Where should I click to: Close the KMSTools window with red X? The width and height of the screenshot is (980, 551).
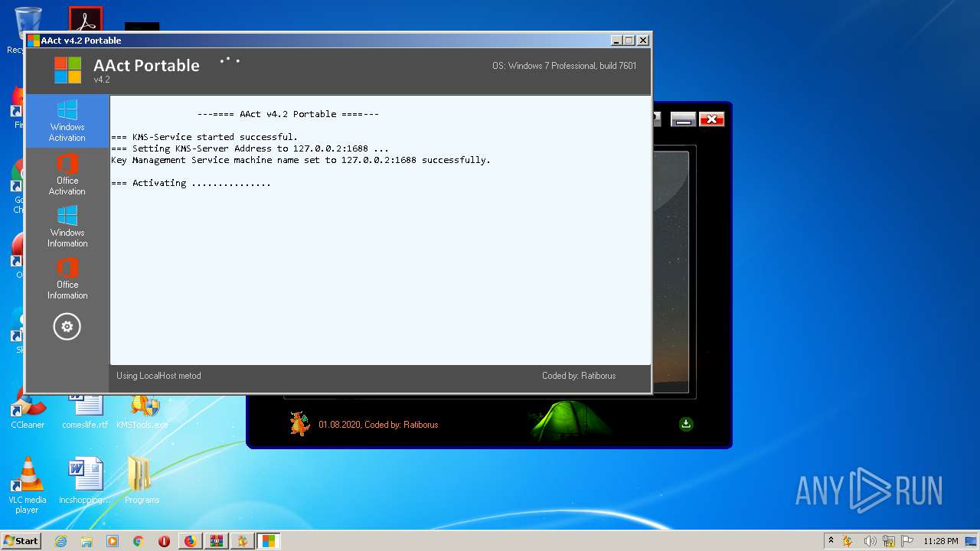711,119
